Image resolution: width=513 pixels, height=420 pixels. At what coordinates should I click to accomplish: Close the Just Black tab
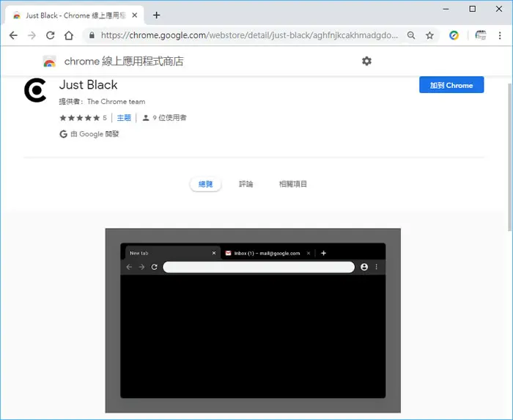pyautogui.click(x=134, y=15)
